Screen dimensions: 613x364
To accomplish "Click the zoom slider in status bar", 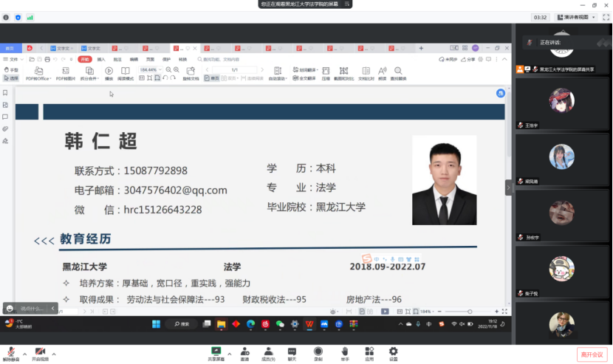I will 469,312.
